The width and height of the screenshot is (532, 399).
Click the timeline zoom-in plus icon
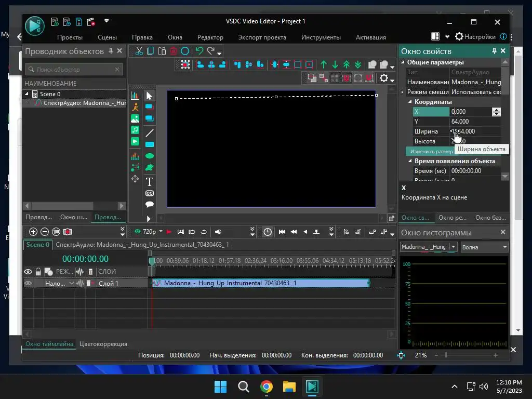point(33,232)
